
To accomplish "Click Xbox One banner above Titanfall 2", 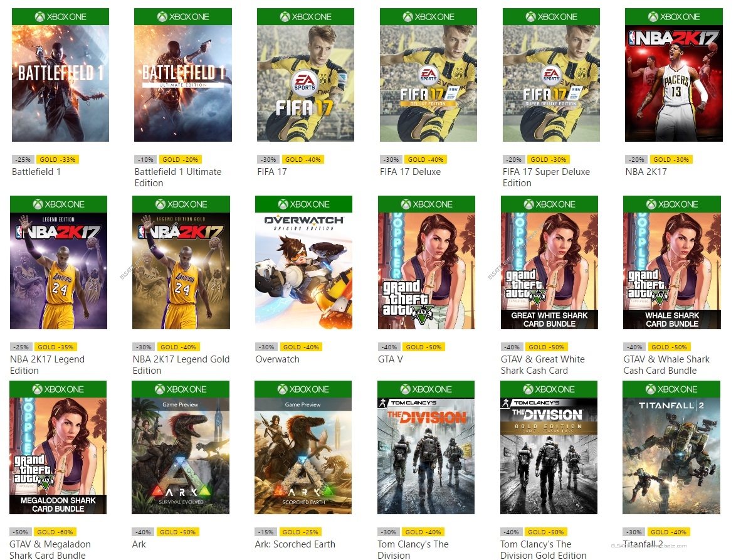I will (671, 389).
